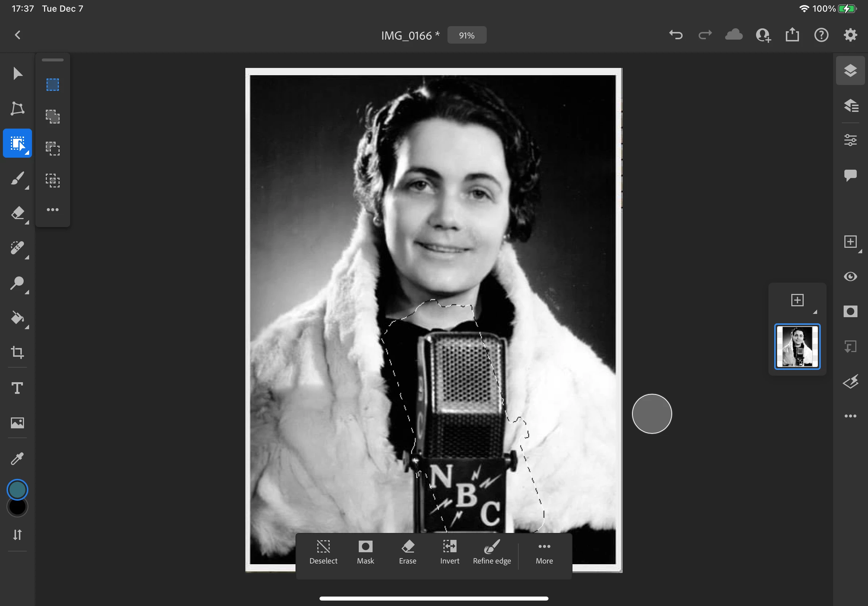This screenshot has width=868, height=606.
Task: Select the Transform tool
Action: pos(17,108)
